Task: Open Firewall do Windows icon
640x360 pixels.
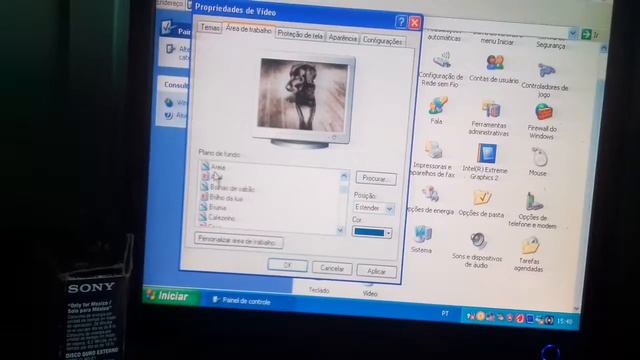Action: [543, 112]
